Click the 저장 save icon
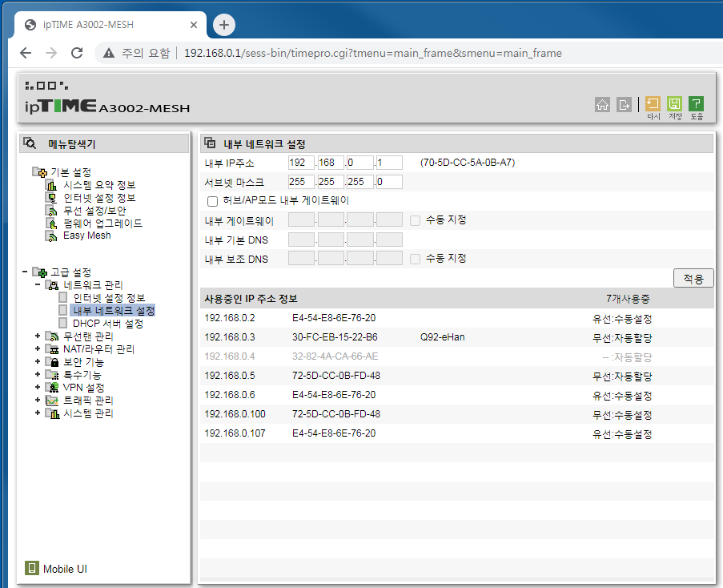The width and height of the screenshot is (723, 588). pos(675,104)
